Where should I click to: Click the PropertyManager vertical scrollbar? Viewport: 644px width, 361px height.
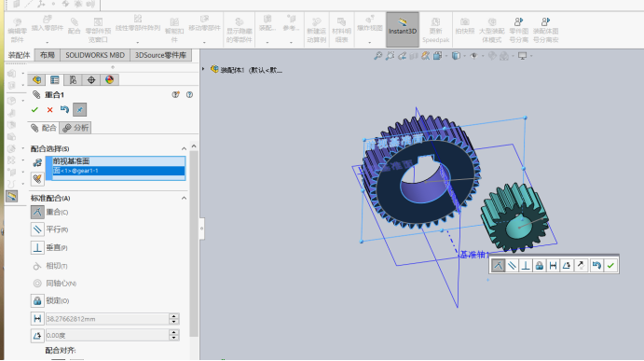[194, 243]
